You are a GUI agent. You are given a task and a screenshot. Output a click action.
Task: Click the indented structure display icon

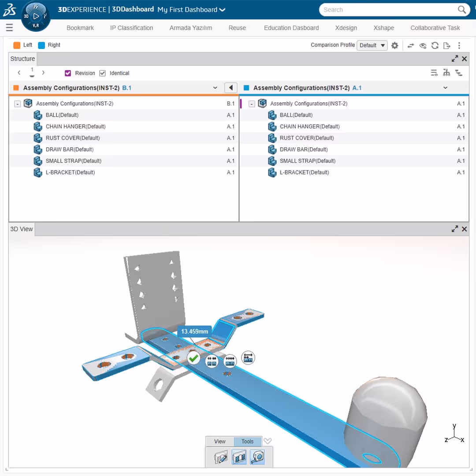point(458,73)
